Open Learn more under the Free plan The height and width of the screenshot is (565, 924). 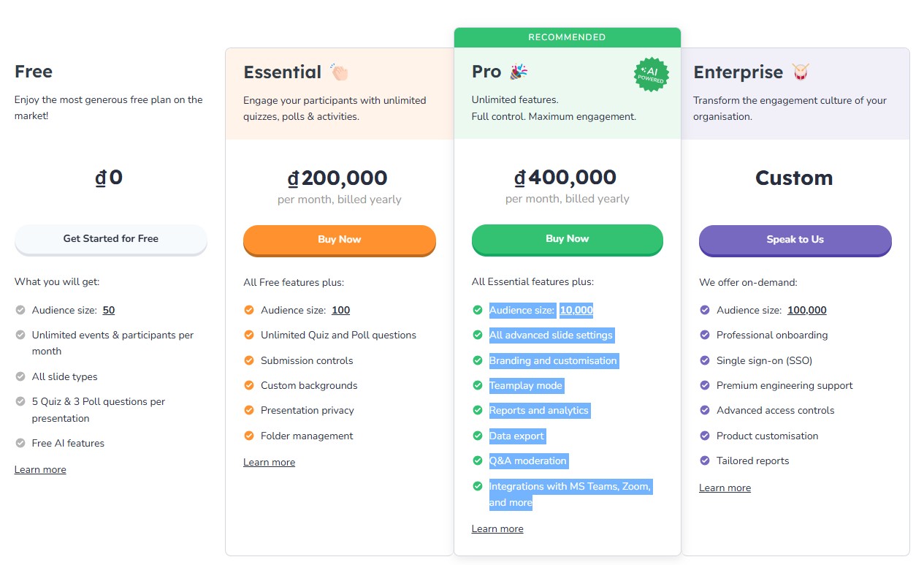(40, 470)
